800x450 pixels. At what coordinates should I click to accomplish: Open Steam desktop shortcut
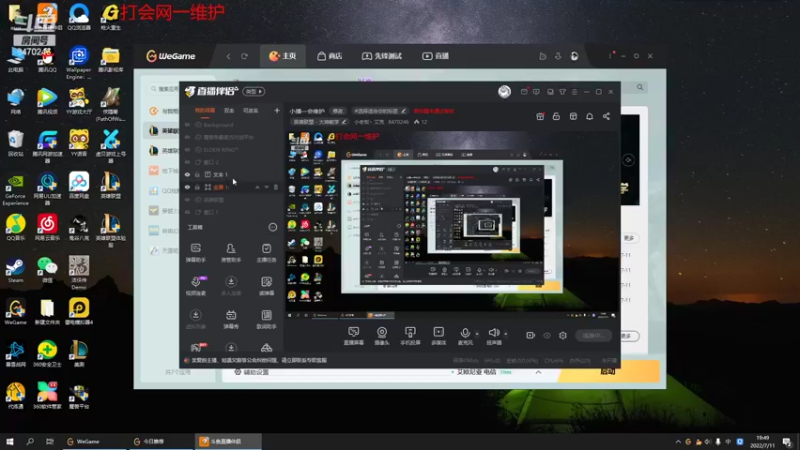[x=15, y=270]
